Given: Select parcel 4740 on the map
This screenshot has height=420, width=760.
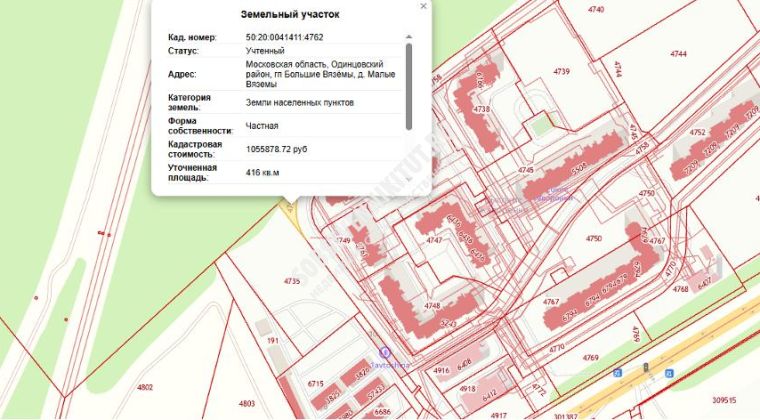Looking at the screenshot, I should [x=596, y=9].
